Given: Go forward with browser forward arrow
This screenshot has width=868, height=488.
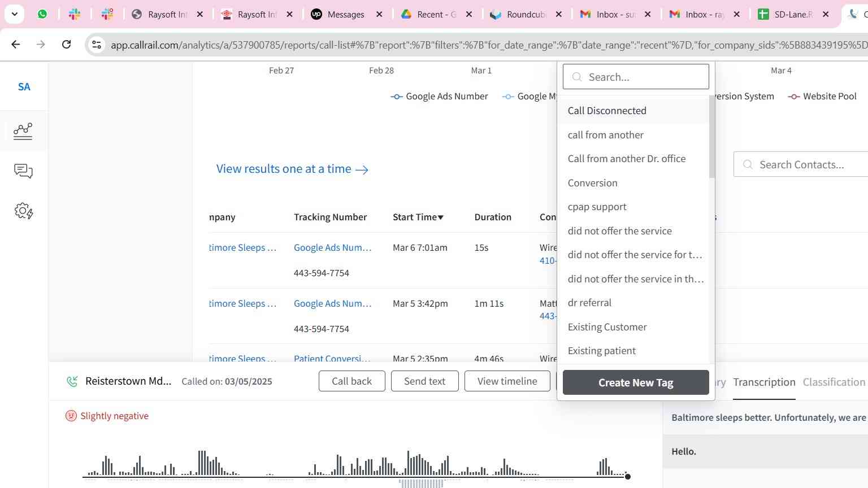Looking at the screenshot, I should pos(41,44).
